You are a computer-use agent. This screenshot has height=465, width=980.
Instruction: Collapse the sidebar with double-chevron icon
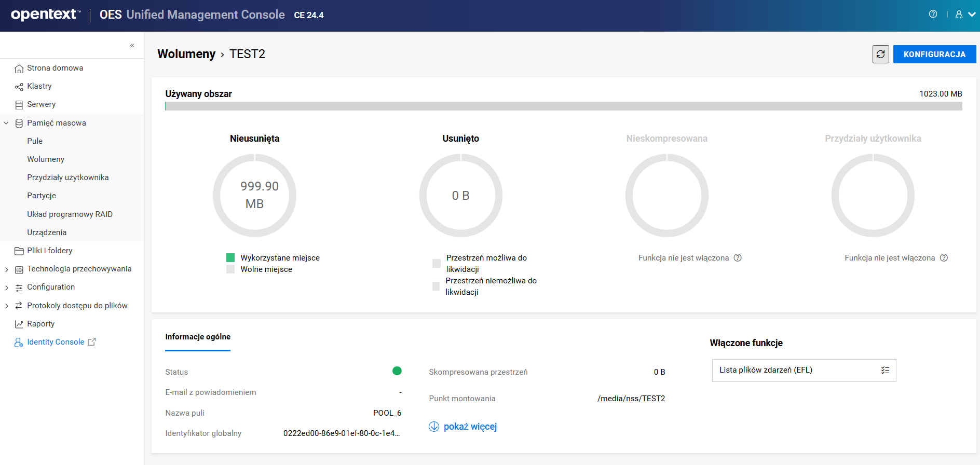[132, 46]
